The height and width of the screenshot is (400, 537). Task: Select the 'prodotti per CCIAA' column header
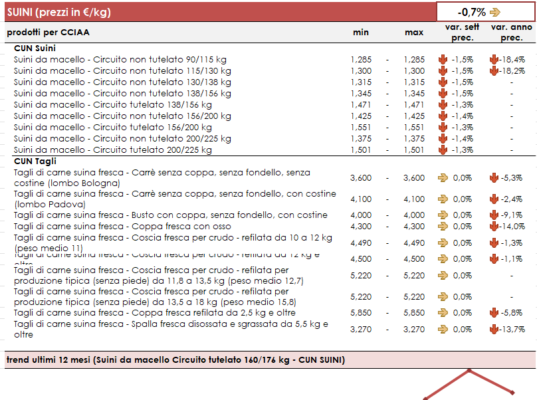coord(48,33)
